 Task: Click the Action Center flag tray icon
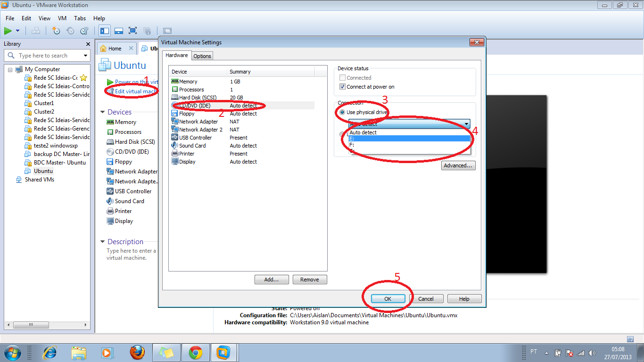[x=570, y=353]
